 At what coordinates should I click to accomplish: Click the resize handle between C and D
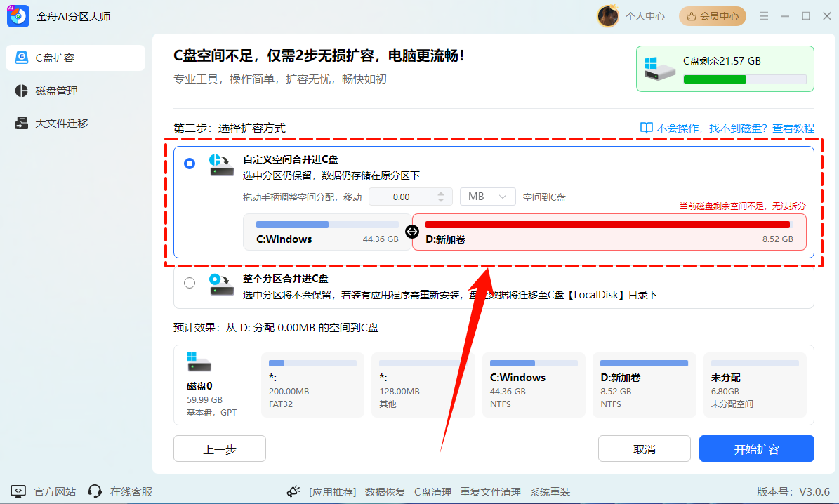(411, 231)
